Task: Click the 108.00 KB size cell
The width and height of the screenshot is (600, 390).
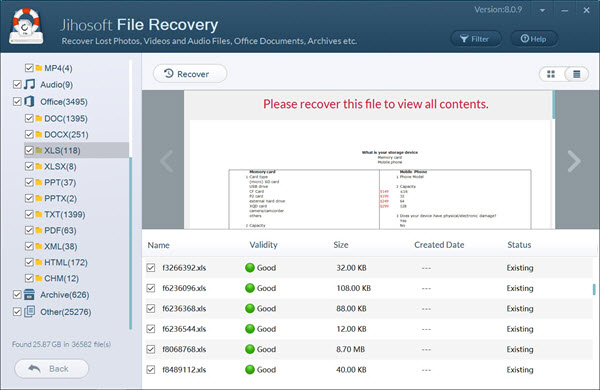Action: coord(354,288)
